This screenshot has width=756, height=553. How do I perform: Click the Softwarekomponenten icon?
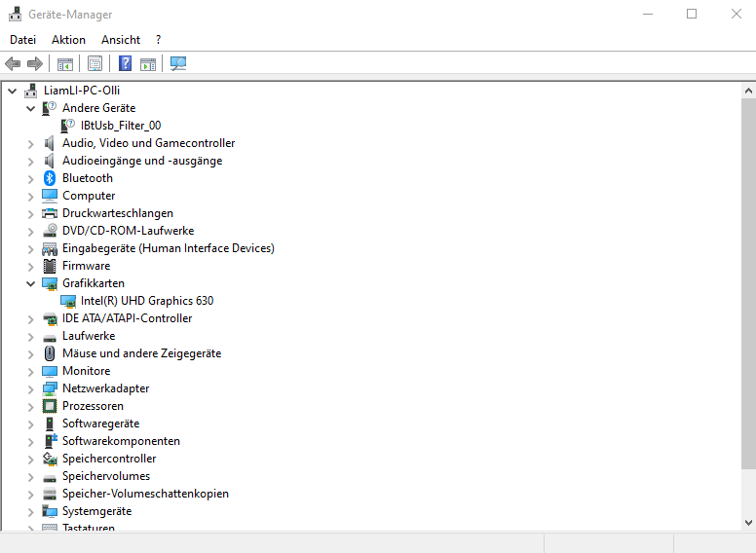pyautogui.click(x=50, y=441)
